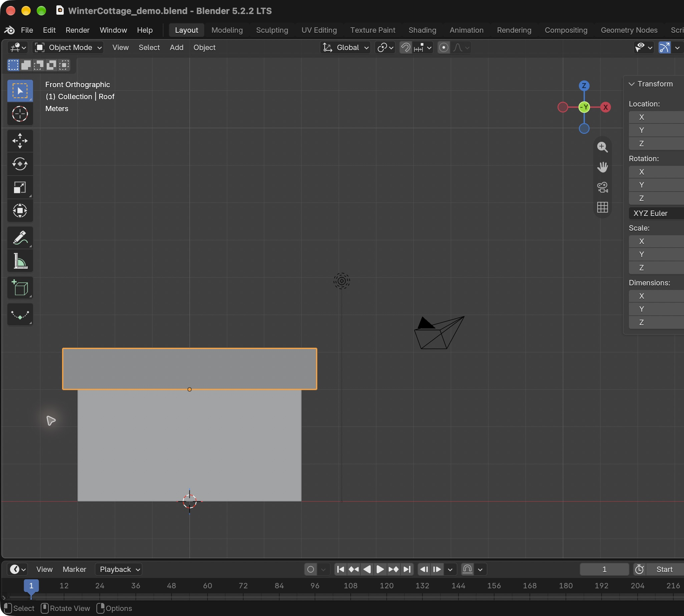Toggle camera view icon
Viewport: 684px width, 616px height.
[603, 187]
